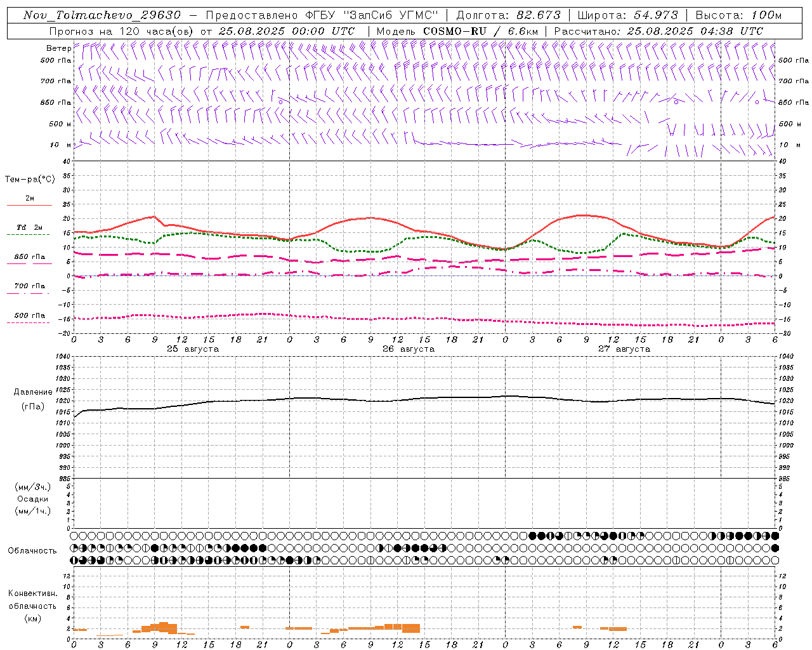Click the dashed swatch under the Td 2м legend
The height and width of the screenshot is (650, 812).
[x=29, y=235]
